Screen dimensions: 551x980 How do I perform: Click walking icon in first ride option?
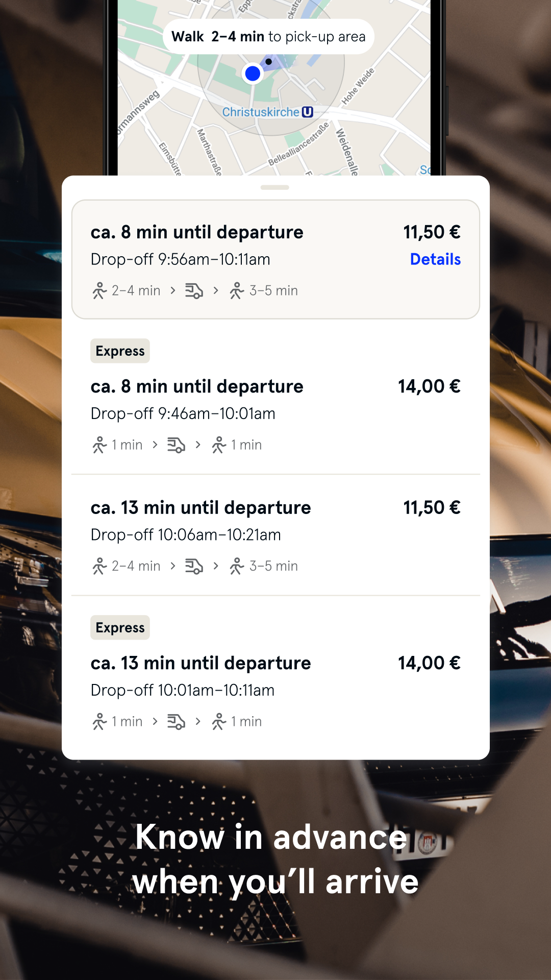point(99,291)
